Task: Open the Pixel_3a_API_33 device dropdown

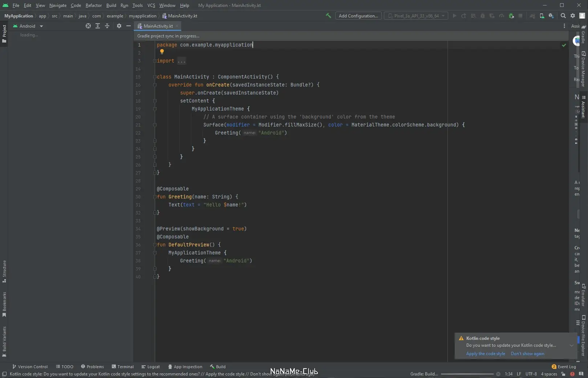Action: [x=416, y=16]
